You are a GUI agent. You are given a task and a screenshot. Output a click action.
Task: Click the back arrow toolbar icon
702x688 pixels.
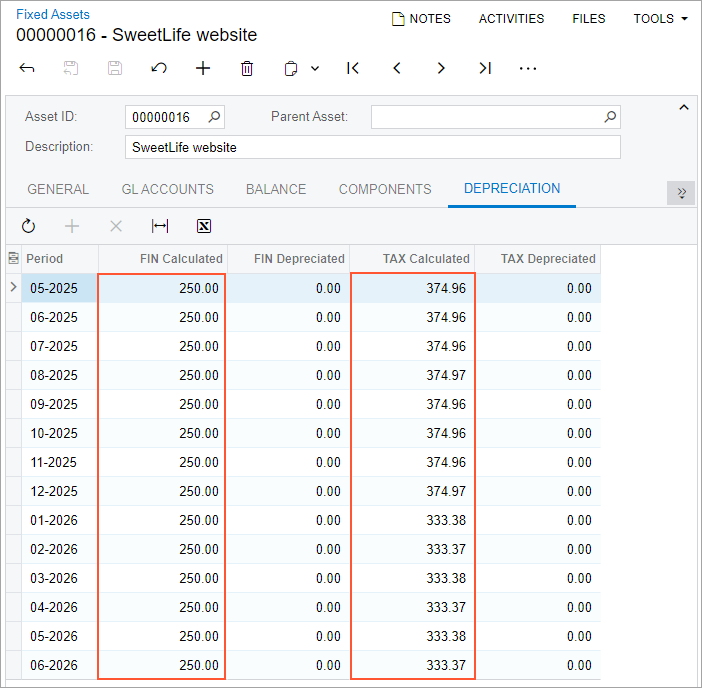tap(27, 69)
